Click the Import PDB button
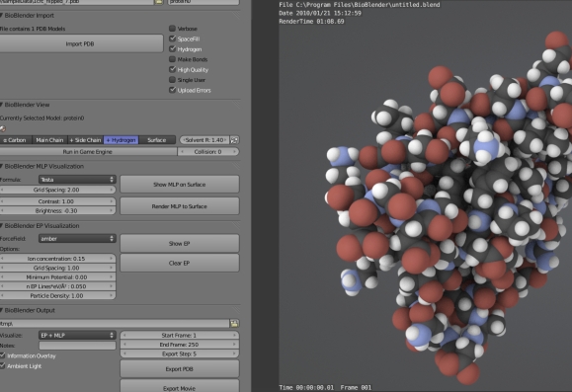 pyautogui.click(x=80, y=43)
